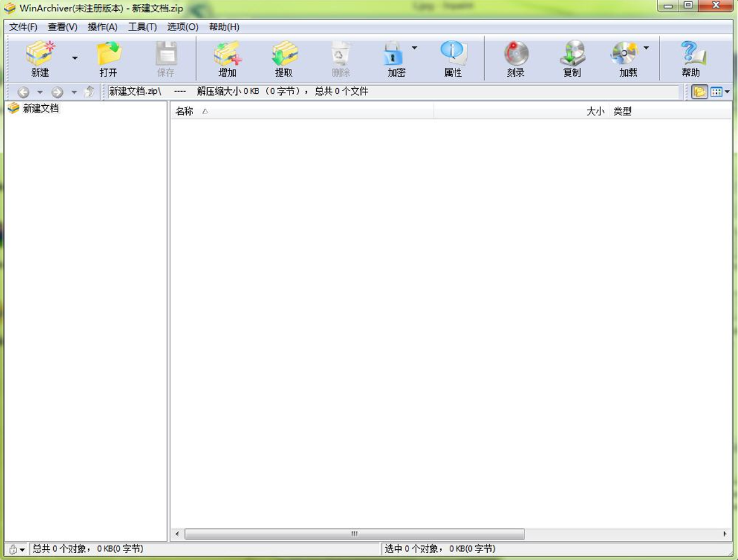Image resolution: width=738 pixels, height=560 pixels.
Task: Open the 帮助(H) menu
Action: pos(224,27)
